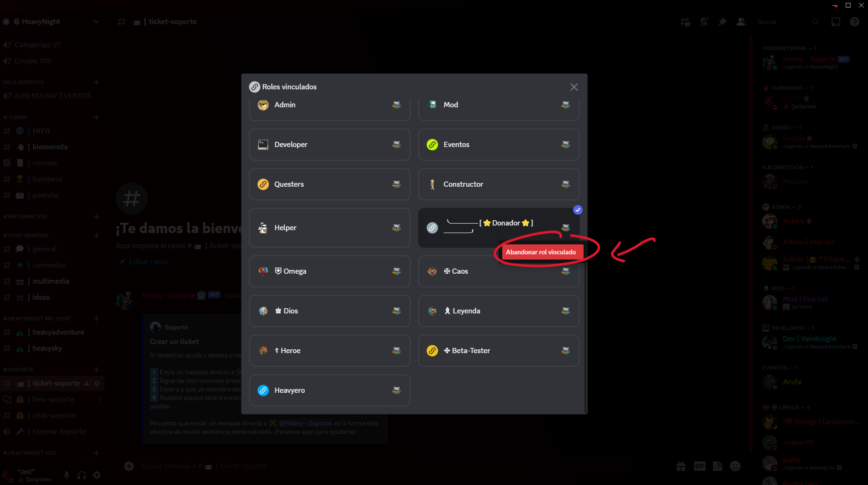Screen dimensions: 868x485
Task: Toggle the Donador role checkmark badge
Action: (577, 210)
